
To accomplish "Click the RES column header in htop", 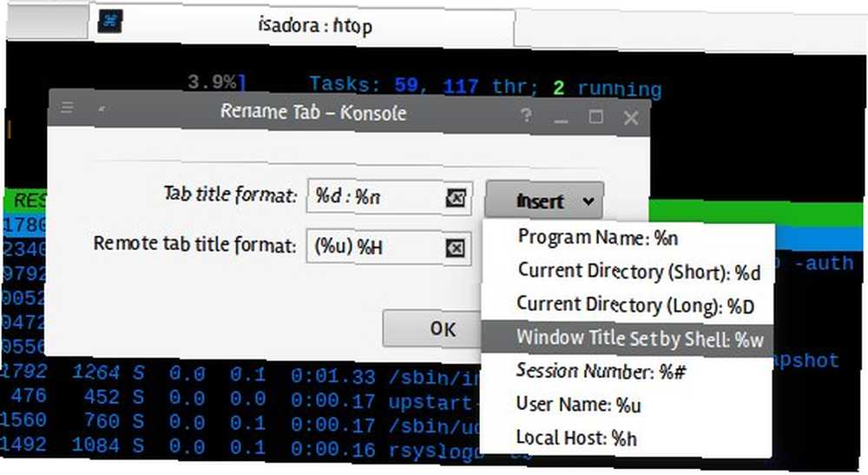I will click(29, 201).
